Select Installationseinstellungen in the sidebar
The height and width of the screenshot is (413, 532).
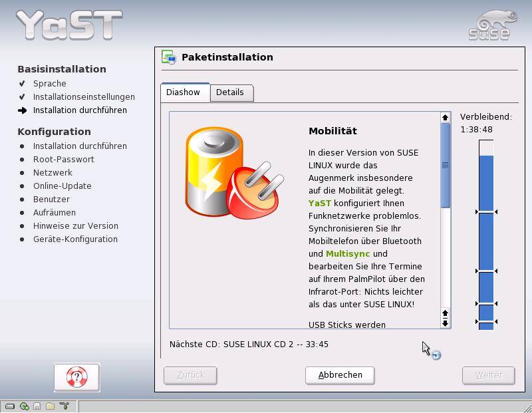pos(84,96)
